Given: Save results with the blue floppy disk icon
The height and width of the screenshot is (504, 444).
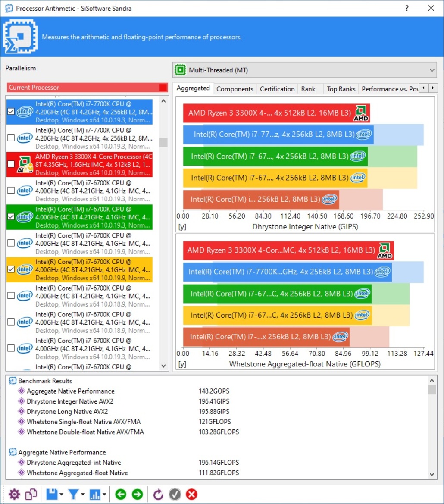Looking at the screenshot, I should (52, 495).
